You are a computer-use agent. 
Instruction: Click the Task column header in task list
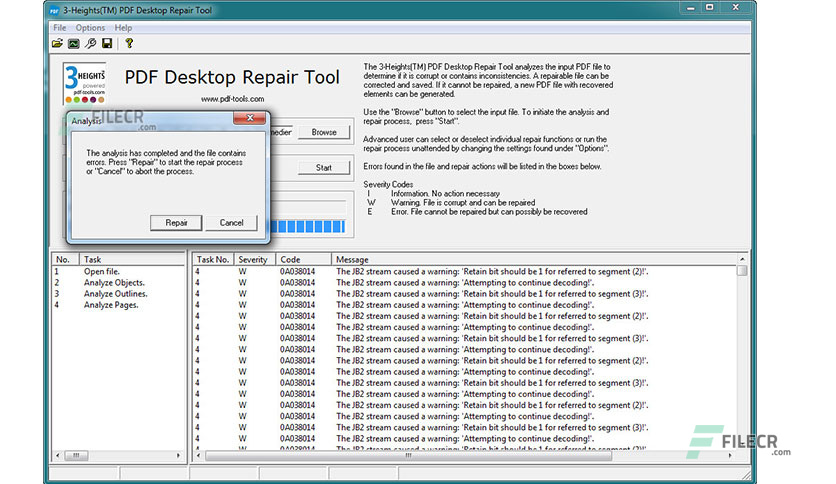[132, 260]
